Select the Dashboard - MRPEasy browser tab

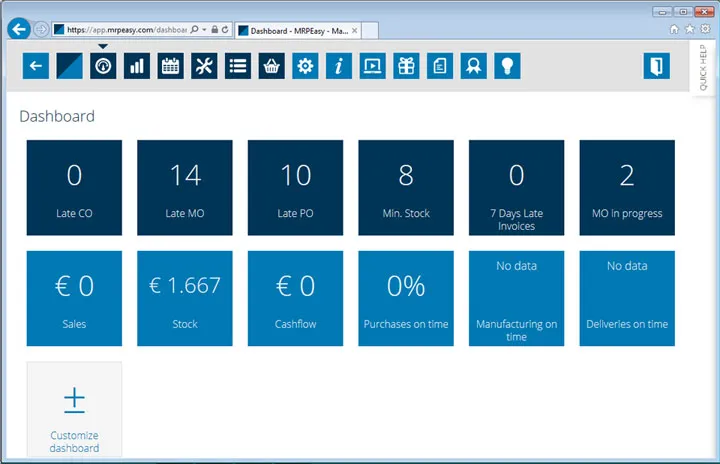click(x=295, y=30)
